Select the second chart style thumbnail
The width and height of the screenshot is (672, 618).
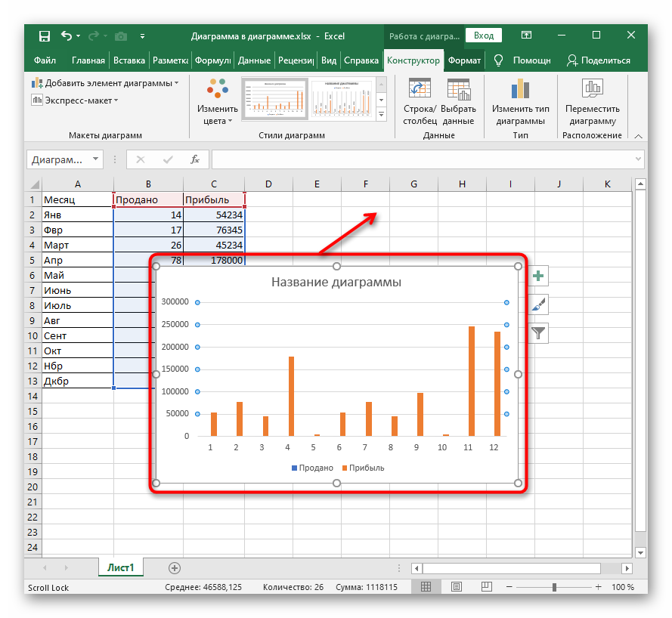pos(342,98)
